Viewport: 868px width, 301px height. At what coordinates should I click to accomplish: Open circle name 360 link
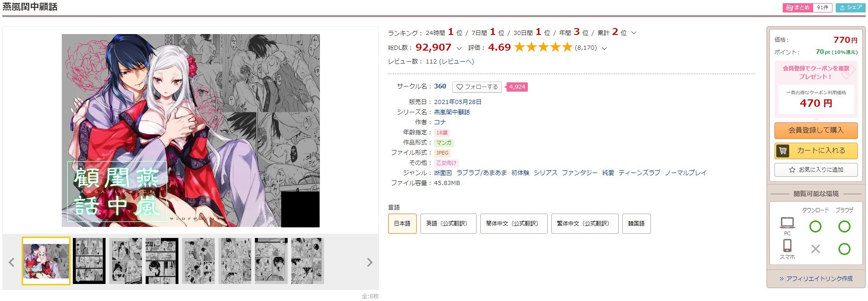(440, 86)
